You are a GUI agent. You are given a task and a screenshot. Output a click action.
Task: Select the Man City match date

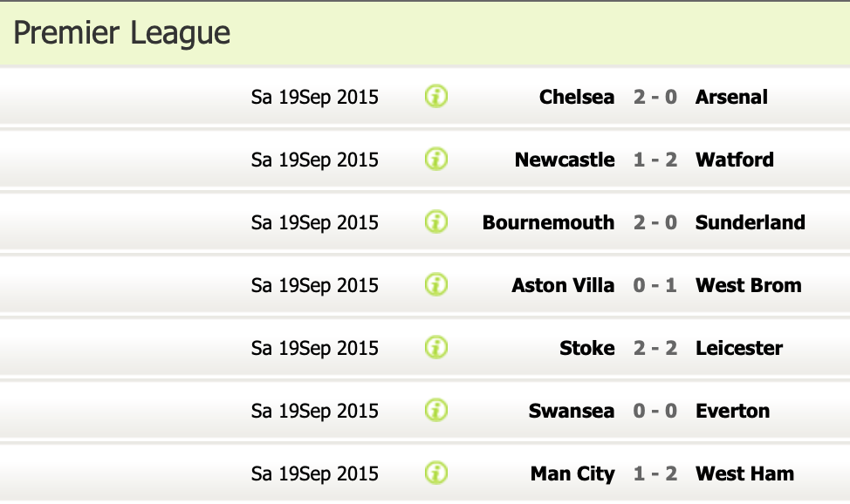pos(315,473)
